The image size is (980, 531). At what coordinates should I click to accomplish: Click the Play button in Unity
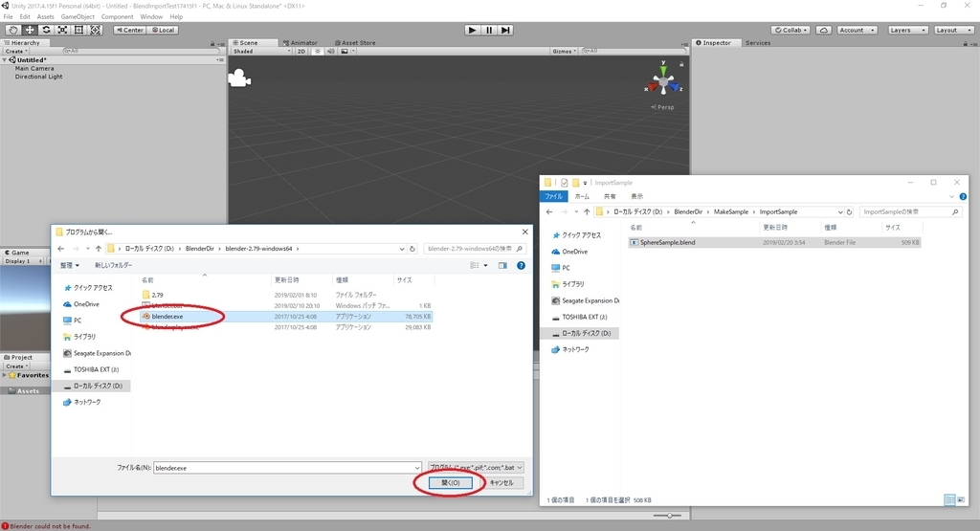[473, 30]
